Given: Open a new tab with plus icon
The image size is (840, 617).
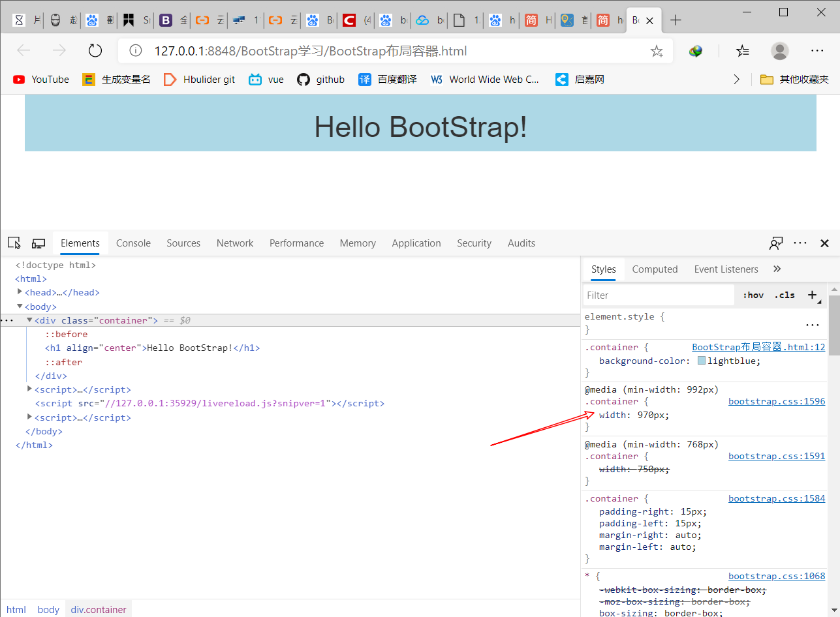Looking at the screenshot, I should 676,20.
